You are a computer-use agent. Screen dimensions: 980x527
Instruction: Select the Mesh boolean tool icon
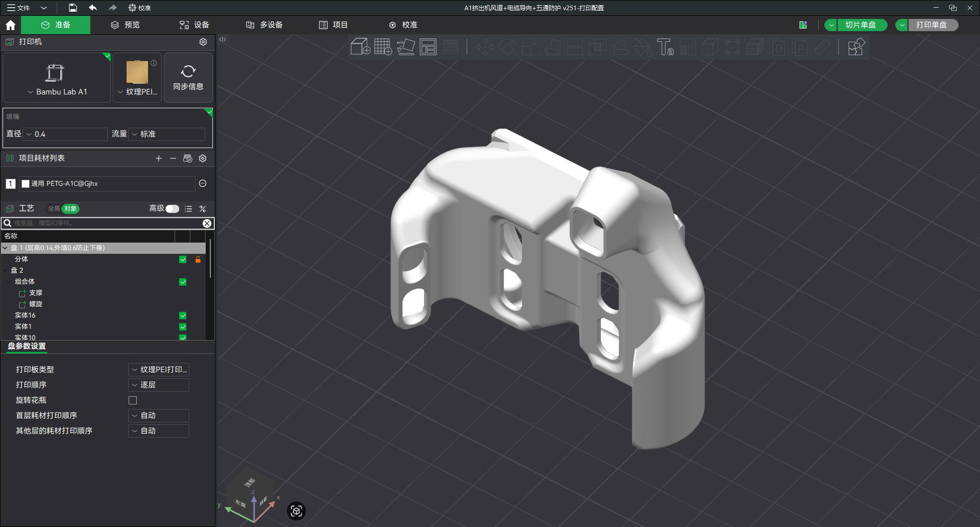pyautogui.click(x=598, y=47)
